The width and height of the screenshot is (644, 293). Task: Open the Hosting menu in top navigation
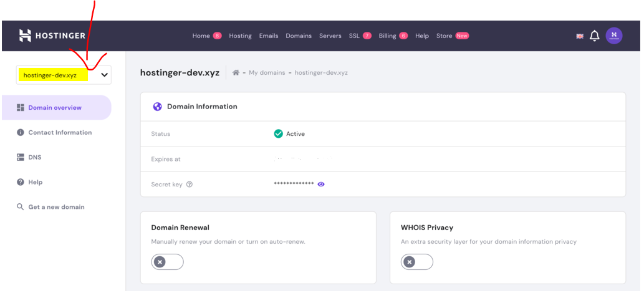240,36
